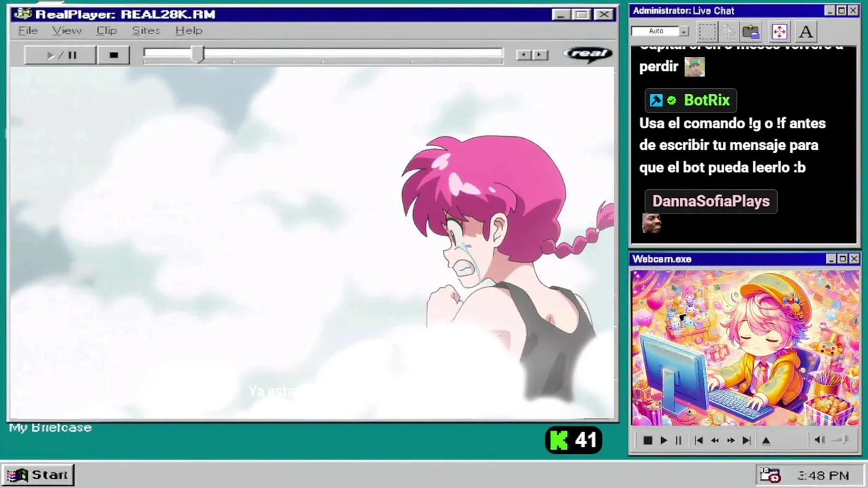Stop the Webcam.exe player
This screenshot has height=488, width=868.
pyautogui.click(x=648, y=441)
